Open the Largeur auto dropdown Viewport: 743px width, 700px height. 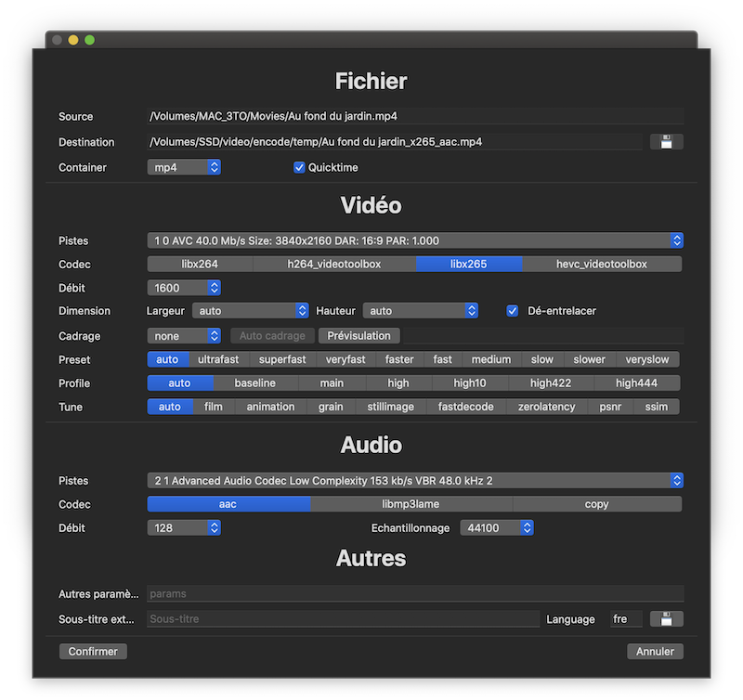pos(250,311)
